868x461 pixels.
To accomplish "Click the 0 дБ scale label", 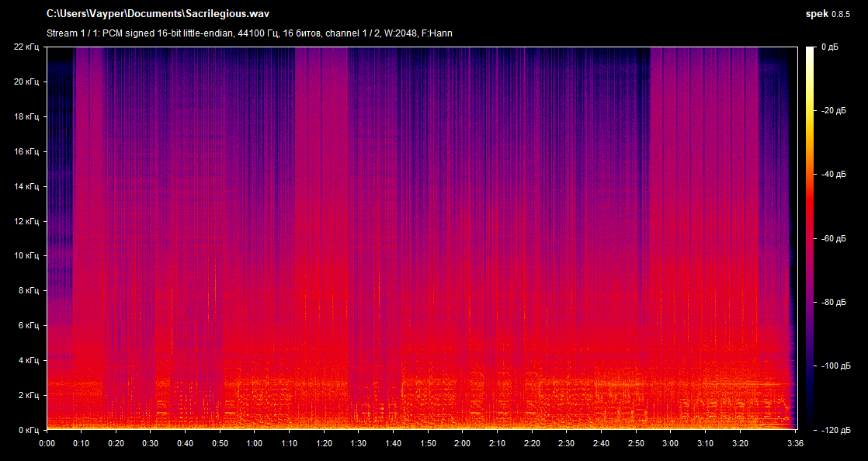I will (830, 47).
